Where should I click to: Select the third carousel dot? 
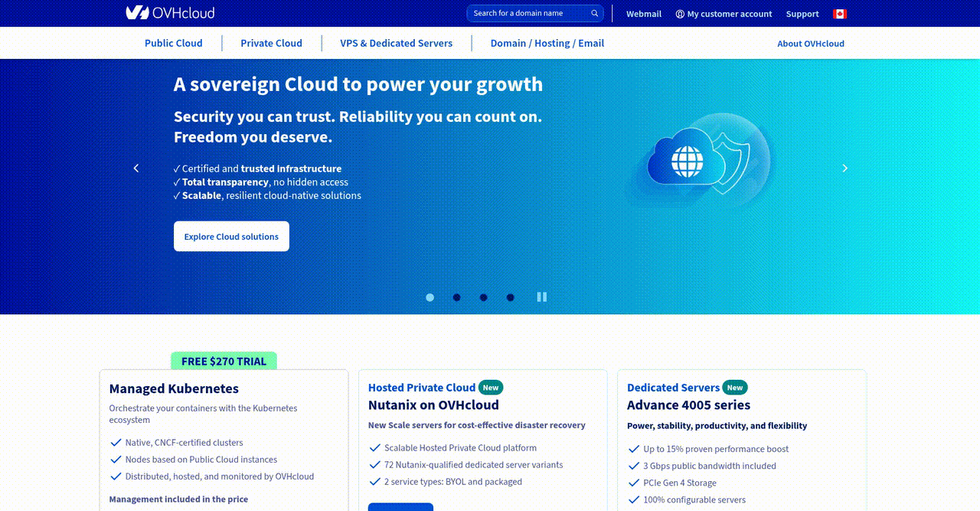(x=484, y=297)
